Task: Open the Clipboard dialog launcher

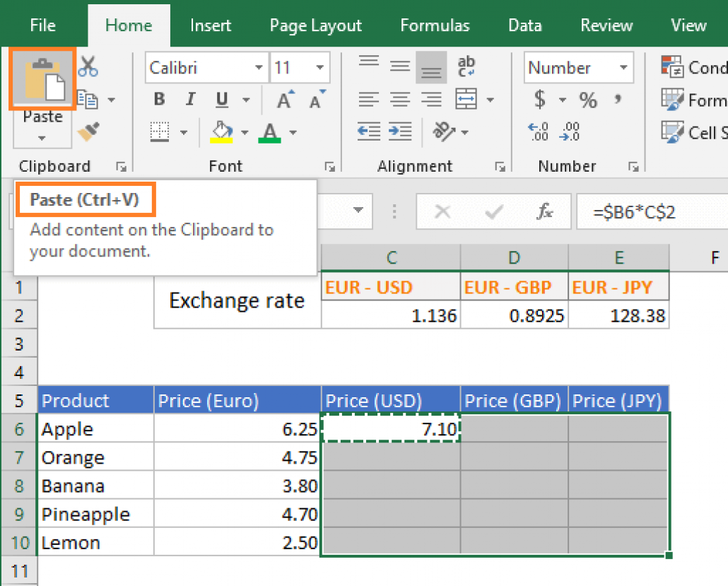Action: (x=121, y=167)
